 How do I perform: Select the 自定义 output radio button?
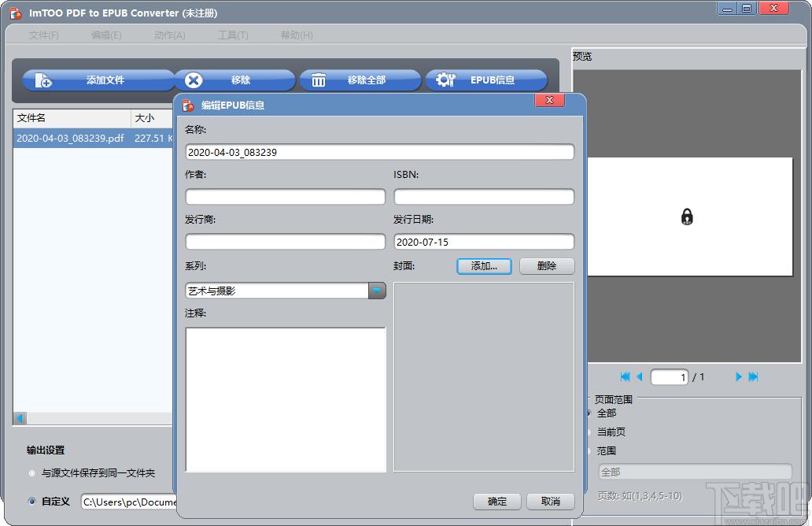tap(32, 501)
